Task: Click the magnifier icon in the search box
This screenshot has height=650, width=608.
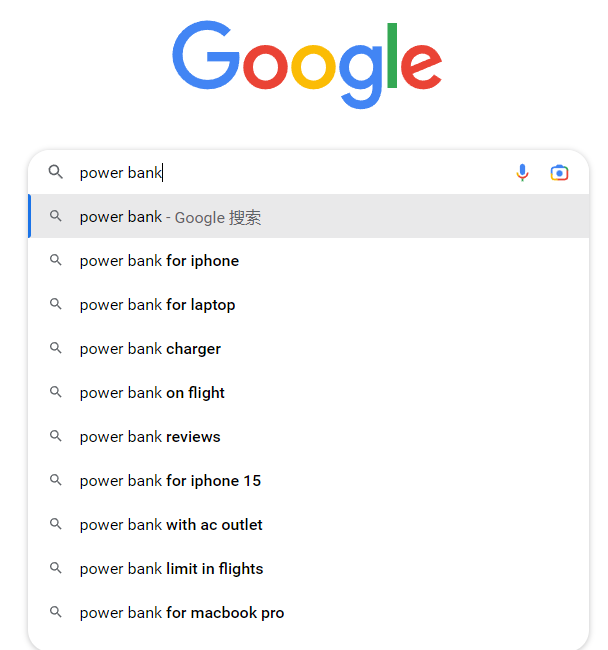Action: click(56, 172)
